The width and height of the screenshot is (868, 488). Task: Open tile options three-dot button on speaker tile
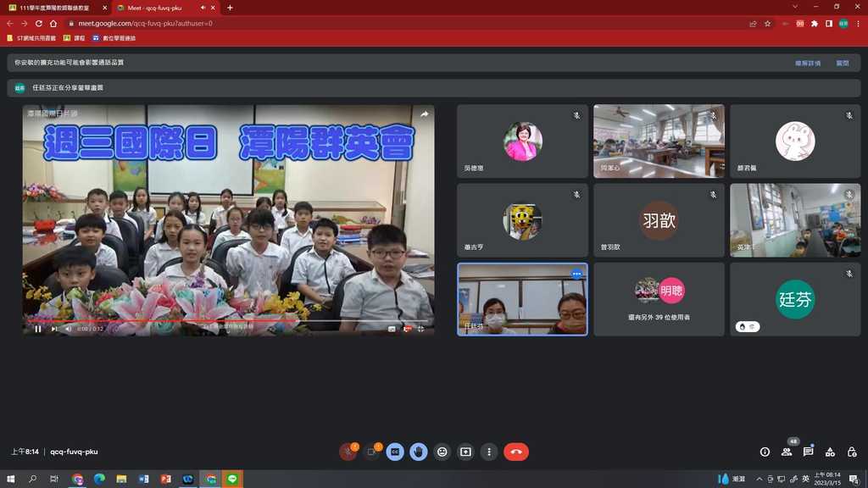pyautogui.click(x=576, y=274)
